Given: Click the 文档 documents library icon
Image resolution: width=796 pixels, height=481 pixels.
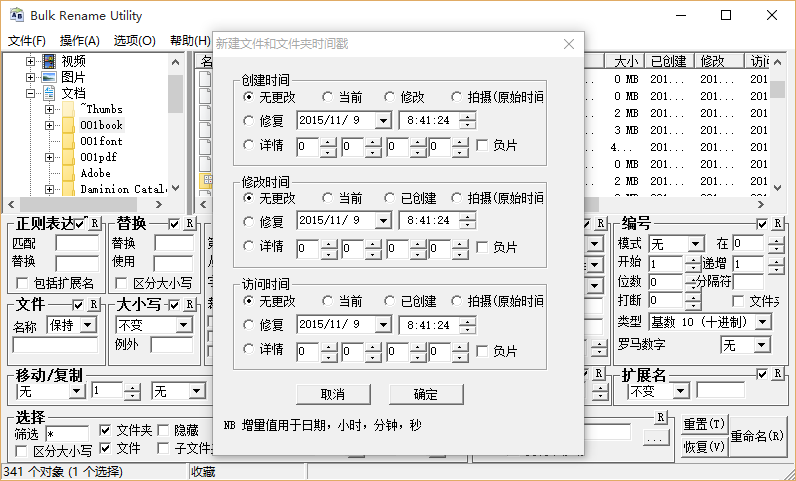Looking at the screenshot, I should (x=48, y=93).
